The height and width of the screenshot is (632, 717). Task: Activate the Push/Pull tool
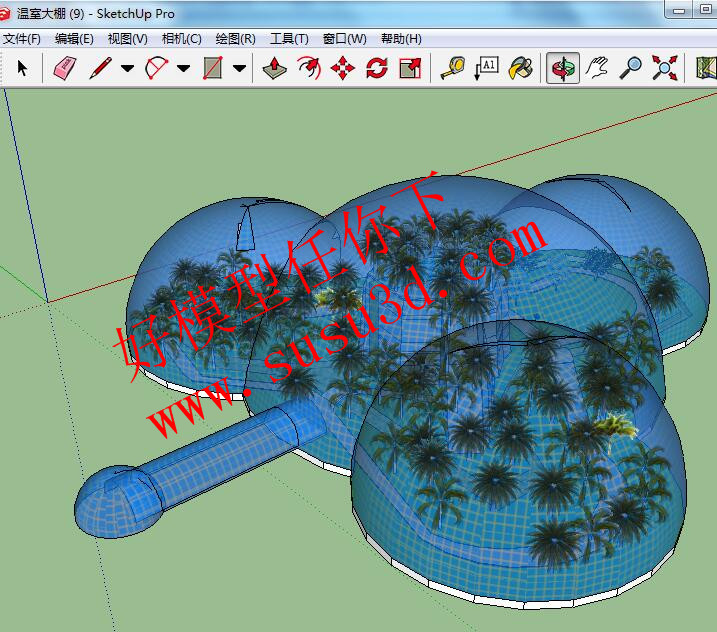tap(274, 68)
